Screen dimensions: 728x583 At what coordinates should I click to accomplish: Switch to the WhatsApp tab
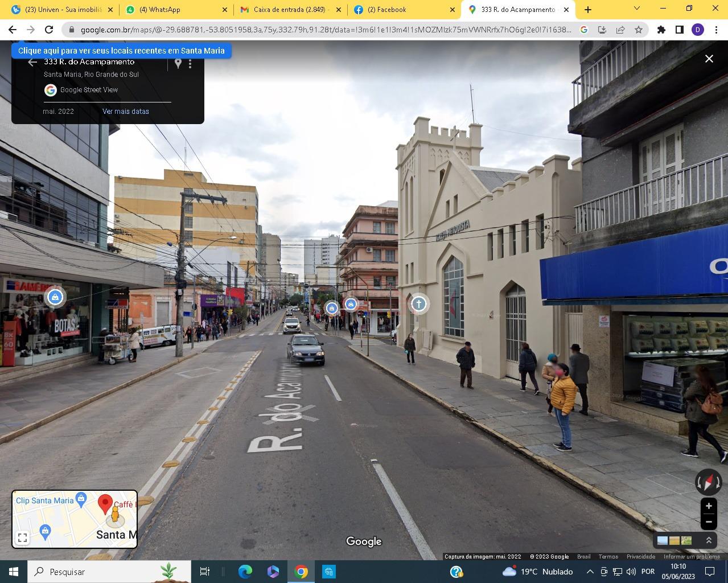pyautogui.click(x=171, y=9)
